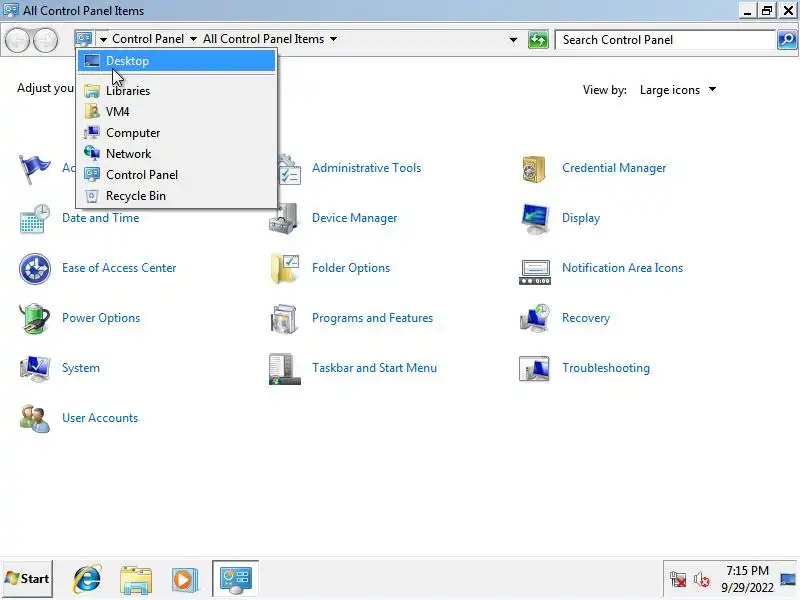Click the Network globe icon in dropdown
Image resolution: width=800 pixels, height=600 pixels.
click(92, 154)
